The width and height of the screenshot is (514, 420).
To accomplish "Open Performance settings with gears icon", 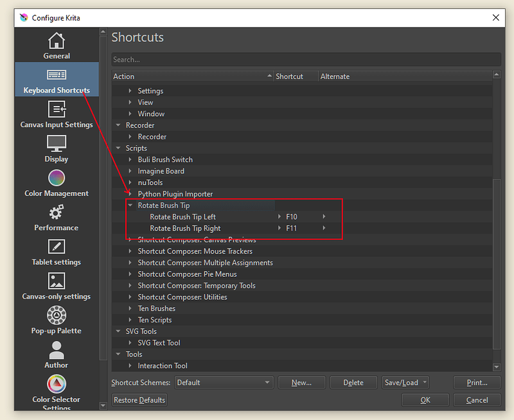I will tap(57, 218).
